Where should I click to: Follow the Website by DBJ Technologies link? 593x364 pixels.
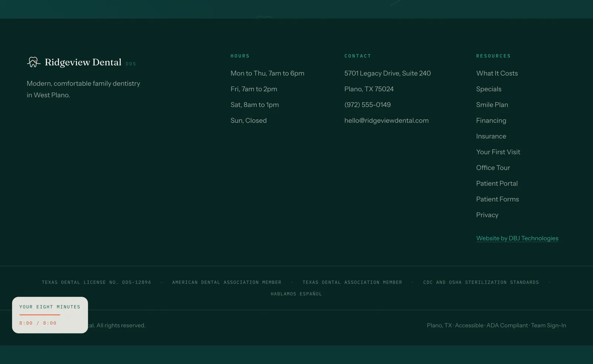(x=517, y=238)
